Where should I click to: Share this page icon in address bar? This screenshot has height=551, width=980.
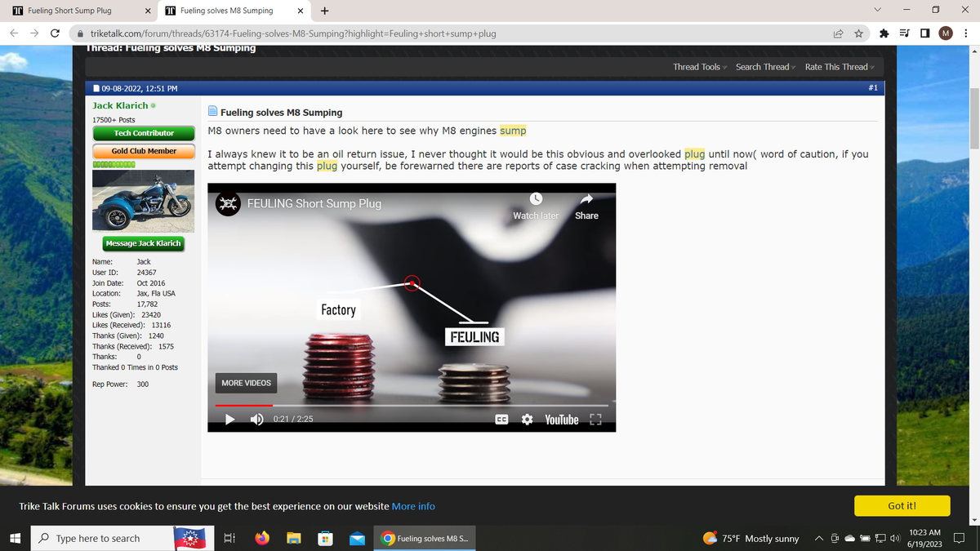pos(838,33)
